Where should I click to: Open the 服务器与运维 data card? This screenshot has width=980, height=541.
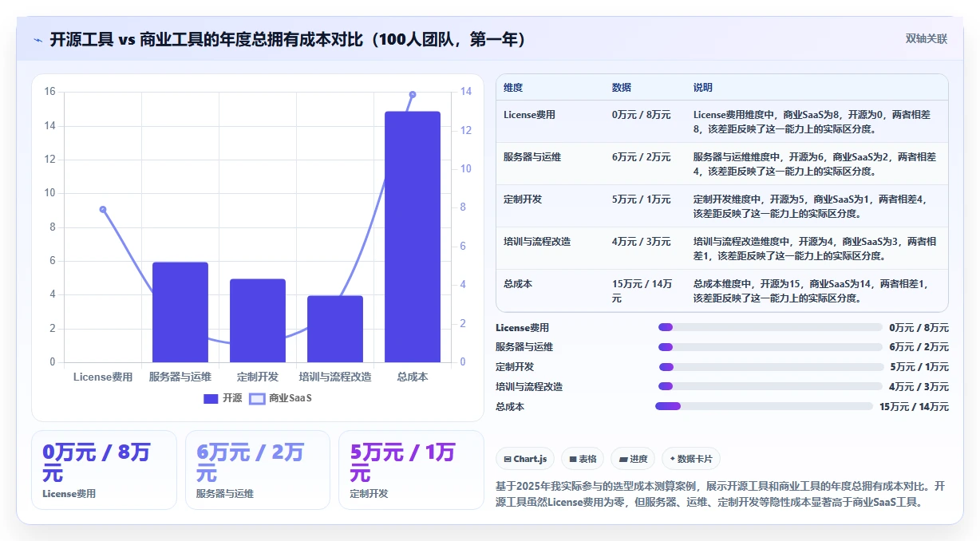pyautogui.click(x=258, y=470)
